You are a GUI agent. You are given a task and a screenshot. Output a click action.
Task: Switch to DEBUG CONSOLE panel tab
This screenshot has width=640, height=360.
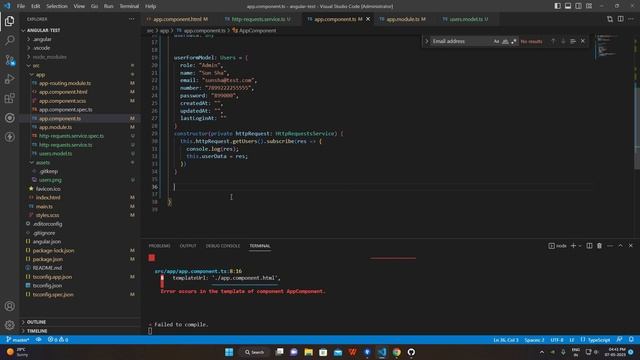tap(223, 246)
